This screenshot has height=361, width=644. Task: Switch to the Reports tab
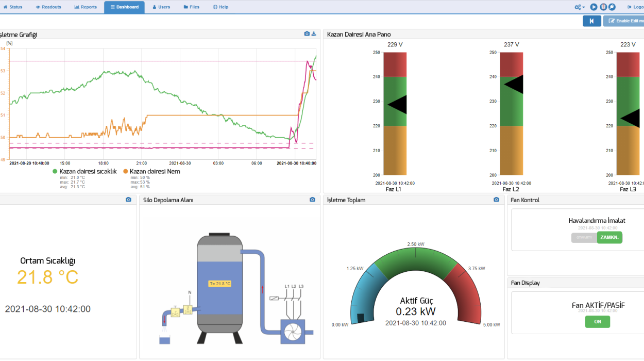(86, 7)
